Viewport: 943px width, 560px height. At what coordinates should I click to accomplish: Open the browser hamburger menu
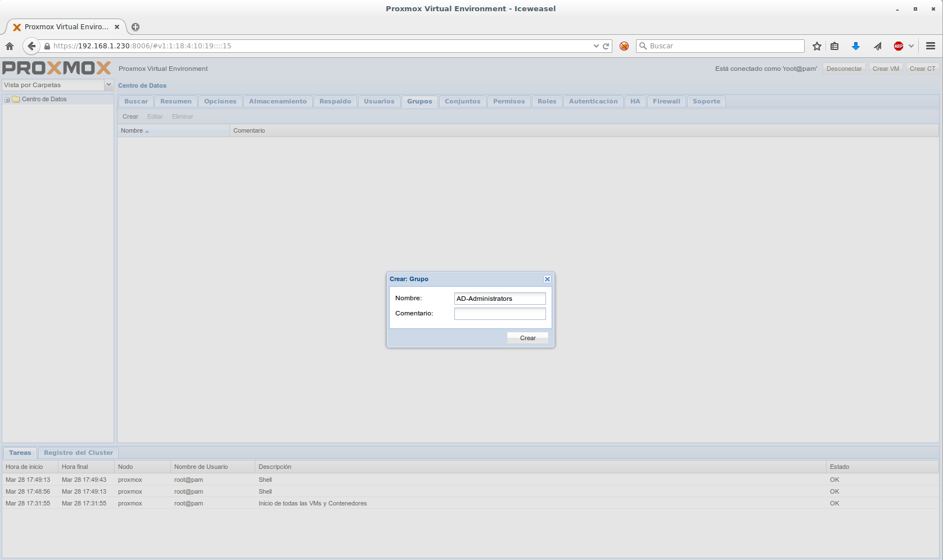coord(930,46)
